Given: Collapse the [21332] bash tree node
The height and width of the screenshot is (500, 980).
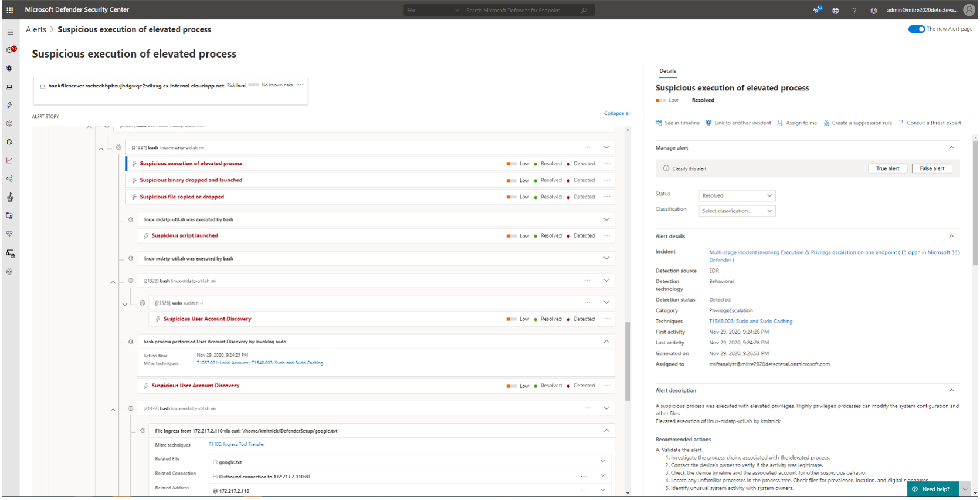Looking at the screenshot, I should pos(113,410).
